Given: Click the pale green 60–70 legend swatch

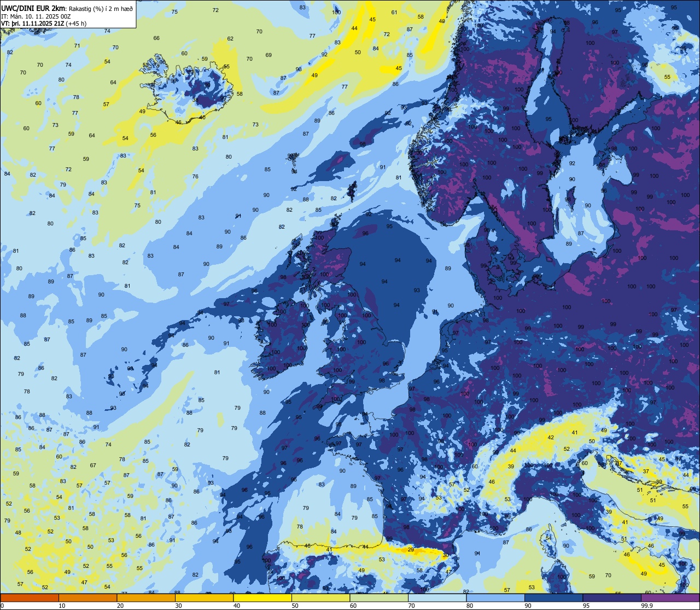Looking at the screenshot, I should (x=379, y=597).
